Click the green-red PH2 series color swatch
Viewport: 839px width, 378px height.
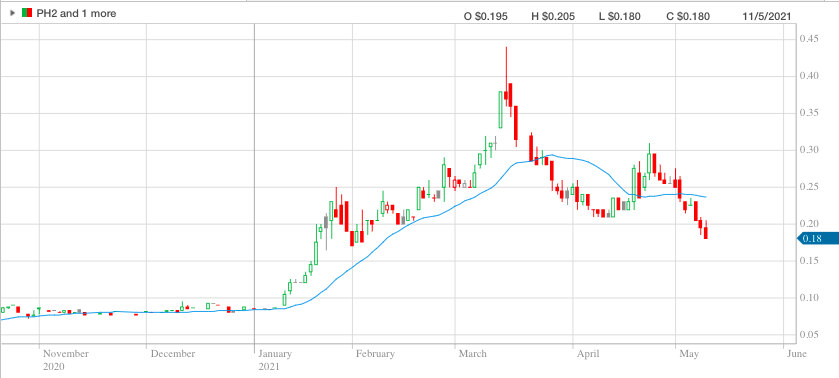point(27,13)
